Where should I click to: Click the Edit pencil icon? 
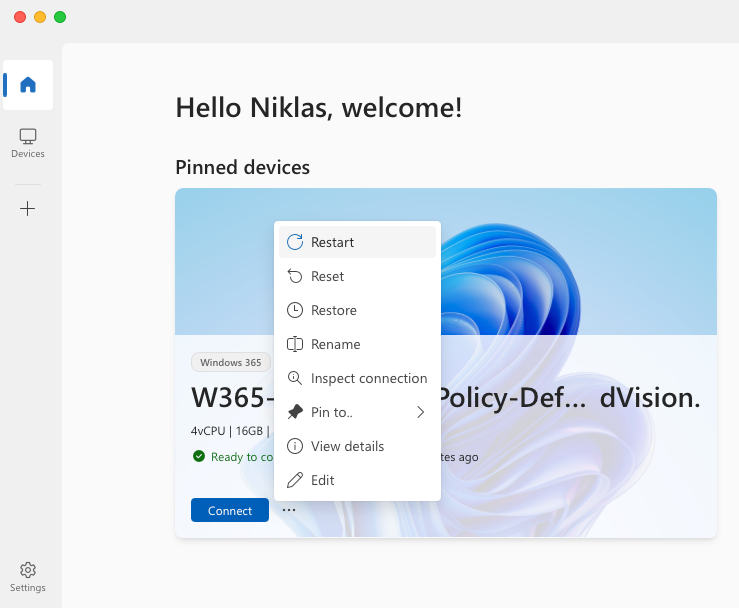coord(295,480)
